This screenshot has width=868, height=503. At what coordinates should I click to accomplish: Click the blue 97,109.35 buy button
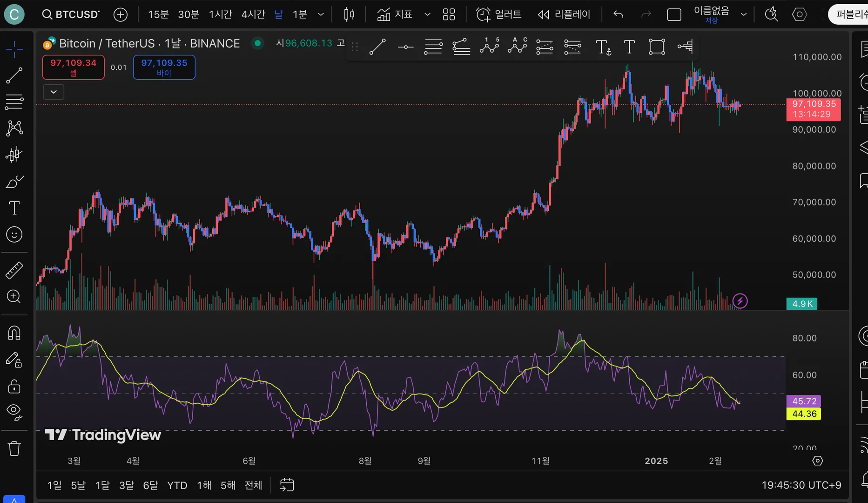164,67
